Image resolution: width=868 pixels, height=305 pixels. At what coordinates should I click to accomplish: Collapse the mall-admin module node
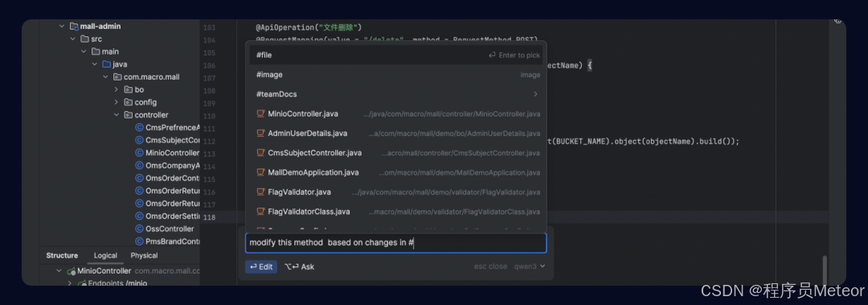tap(62, 26)
